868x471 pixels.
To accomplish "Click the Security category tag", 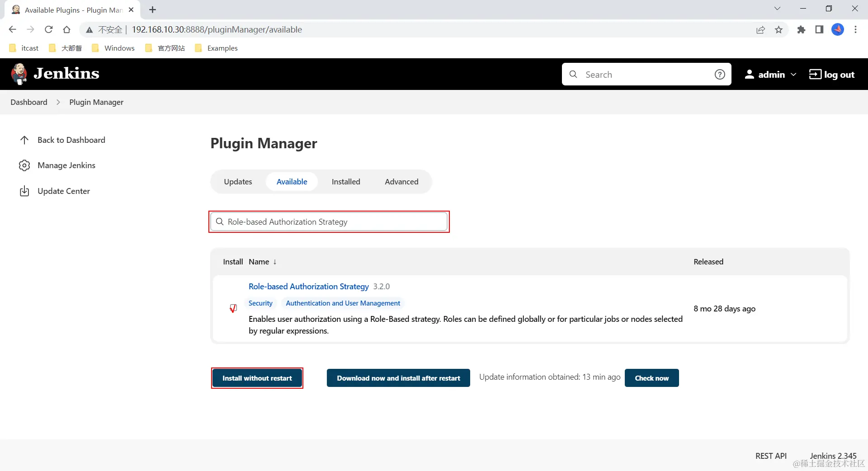I will (x=260, y=303).
